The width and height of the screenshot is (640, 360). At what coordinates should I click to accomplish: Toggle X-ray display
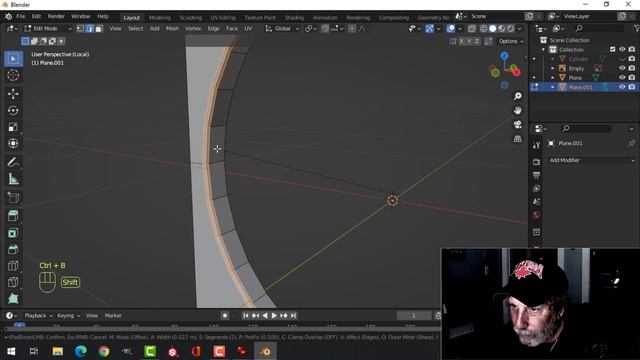[471, 29]
